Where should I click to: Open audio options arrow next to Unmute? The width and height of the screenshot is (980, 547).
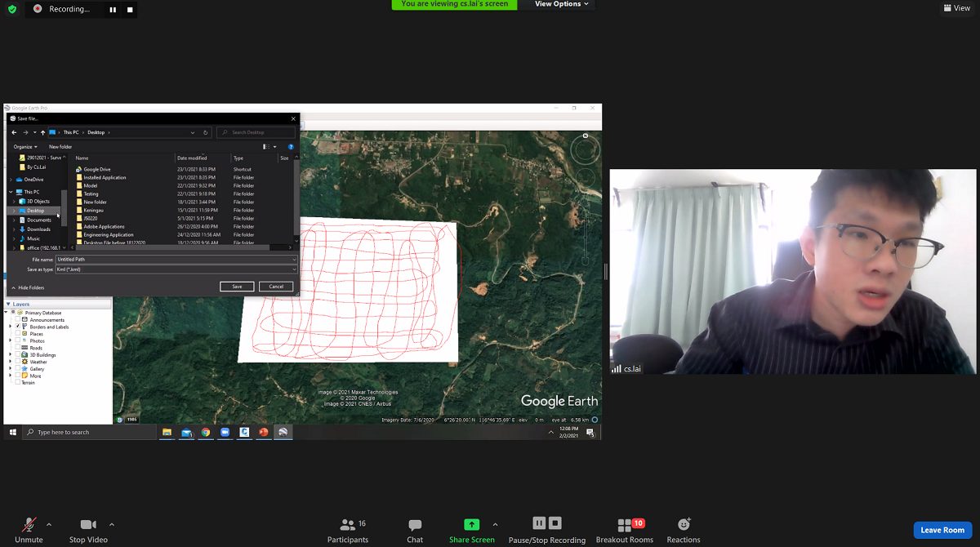(x=49, y=524)
